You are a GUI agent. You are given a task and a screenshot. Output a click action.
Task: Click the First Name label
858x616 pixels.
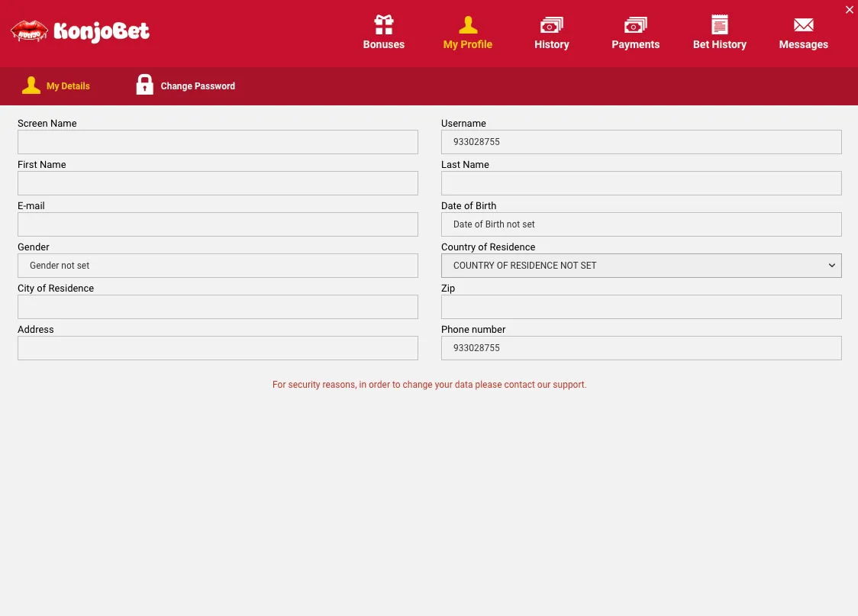click(x=41, y=165)
